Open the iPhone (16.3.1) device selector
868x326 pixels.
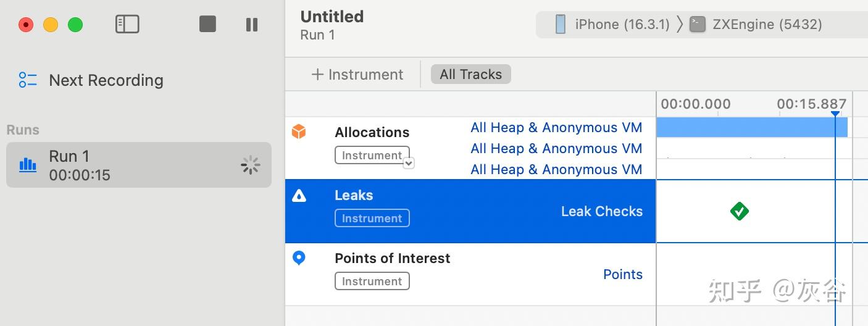(x=622, y=24)
